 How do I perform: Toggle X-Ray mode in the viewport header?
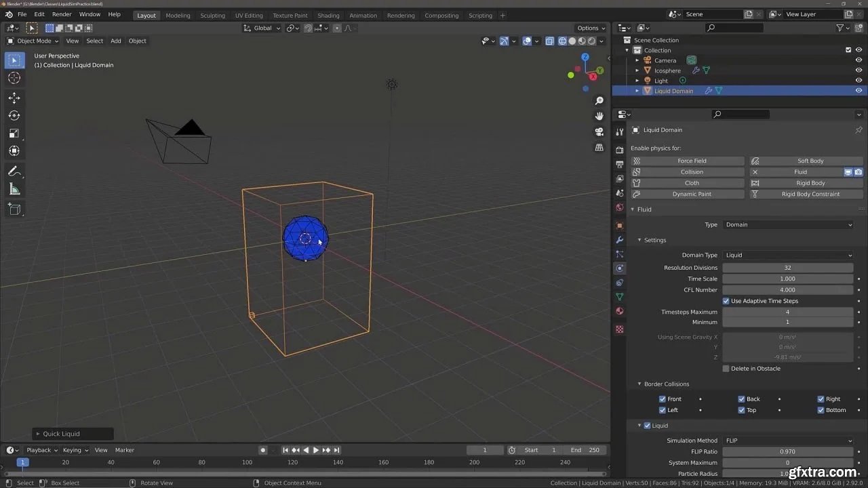coord(549,41)
